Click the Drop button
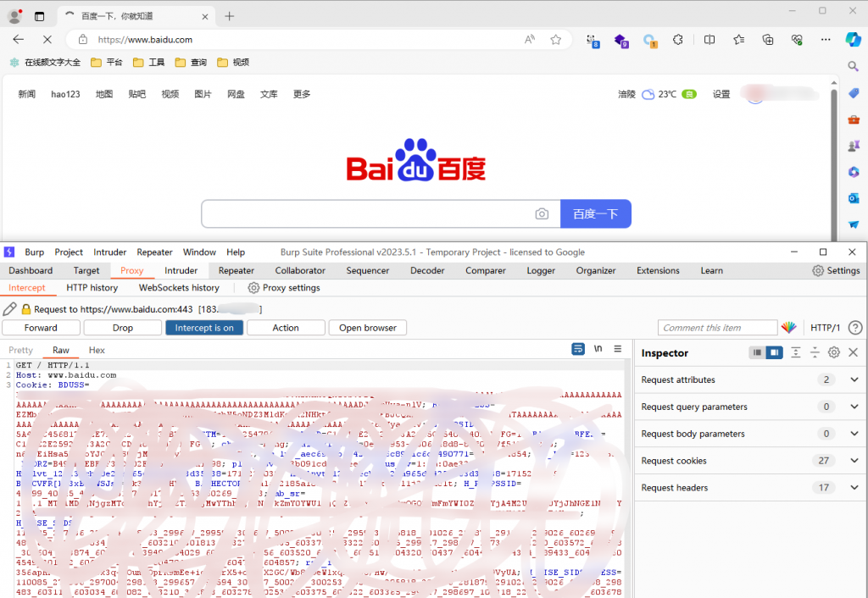Image resolution: width=868 pixels, height=598 pixels. click(x=123, y=328)
